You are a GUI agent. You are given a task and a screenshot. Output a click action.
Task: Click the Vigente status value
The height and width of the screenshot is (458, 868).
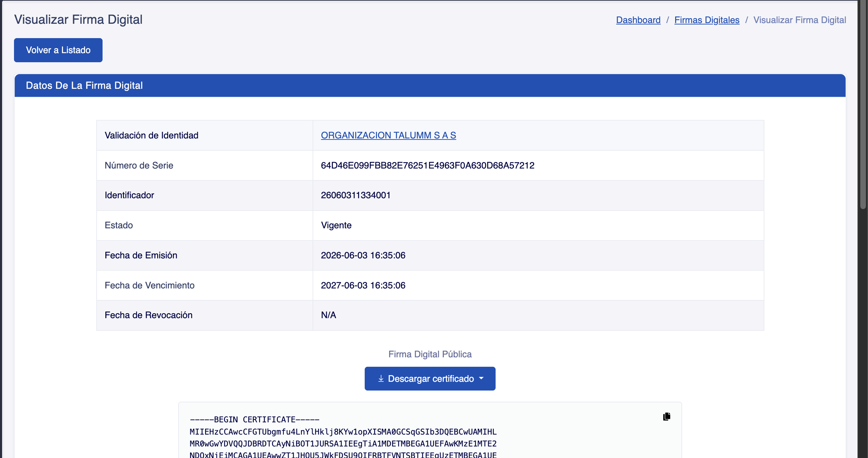click(x=336, y=225)
